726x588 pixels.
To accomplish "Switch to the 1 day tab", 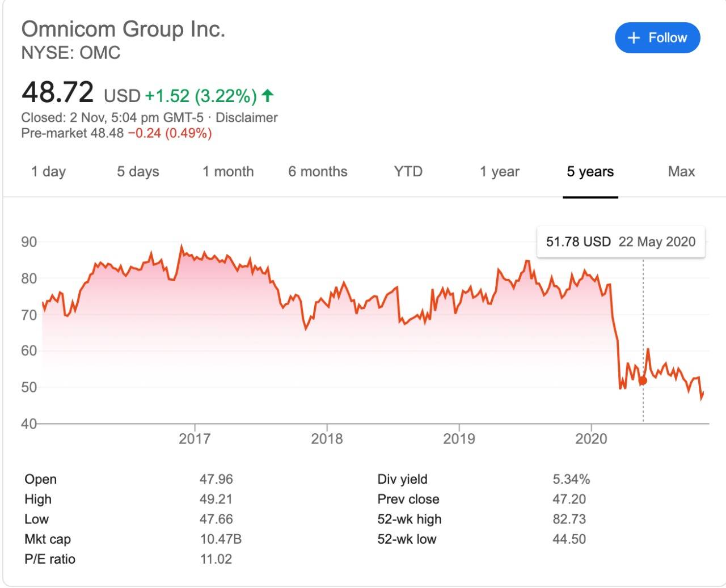I will click(48, 172).
